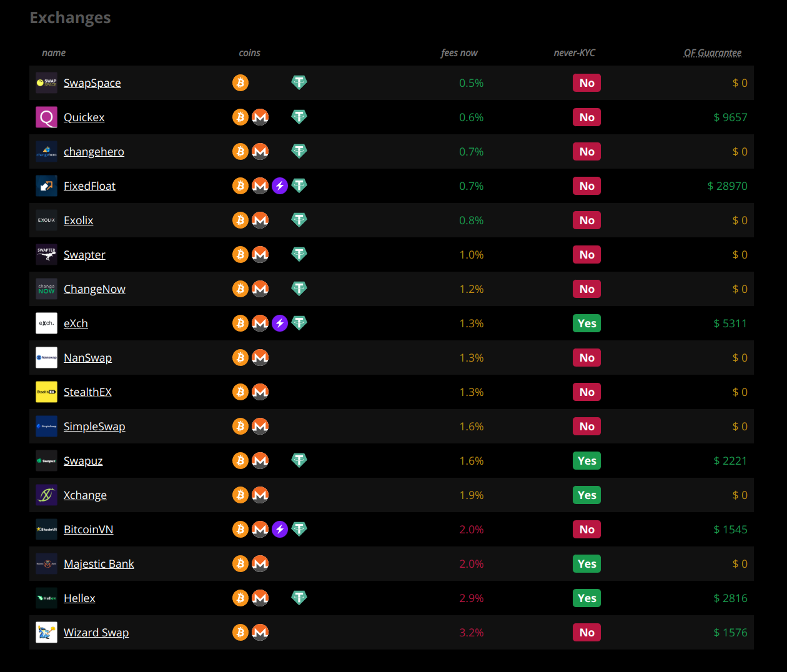Click the ChangeNow logo icon
This screenshot has height=672, width=787.
46,289
